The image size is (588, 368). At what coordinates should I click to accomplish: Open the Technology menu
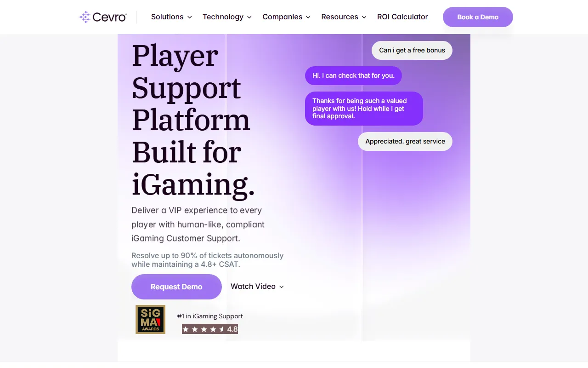tap(227, 17)
